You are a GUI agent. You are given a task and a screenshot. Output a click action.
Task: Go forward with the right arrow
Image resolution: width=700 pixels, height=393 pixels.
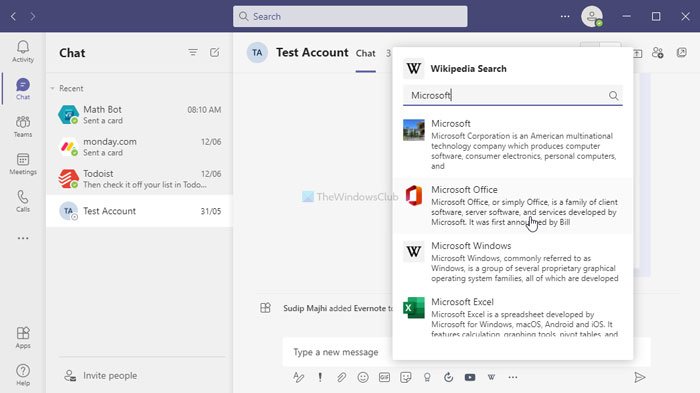pyautogui.click(x=33, y=17)
